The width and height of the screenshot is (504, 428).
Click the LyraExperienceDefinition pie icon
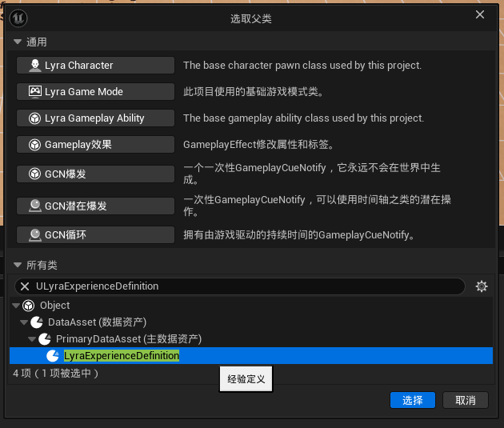pyautogui.click(x=53, y=356)
